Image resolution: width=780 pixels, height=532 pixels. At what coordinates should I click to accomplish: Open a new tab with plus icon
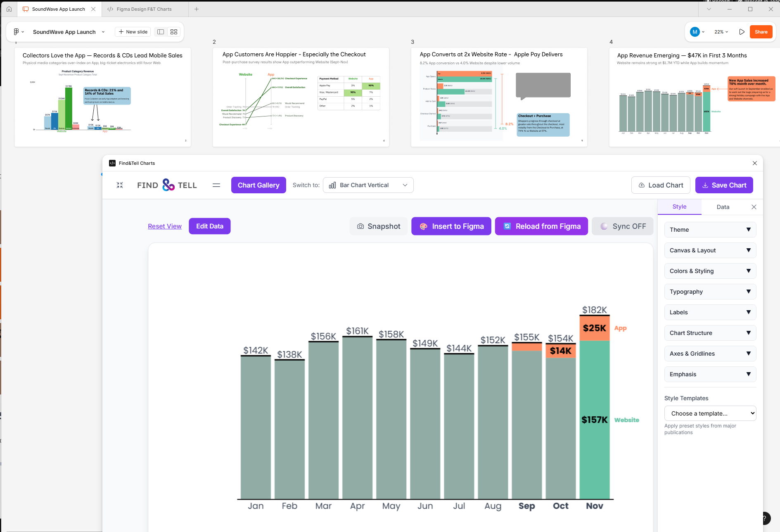pyautogui.click(x=197, y=9)
